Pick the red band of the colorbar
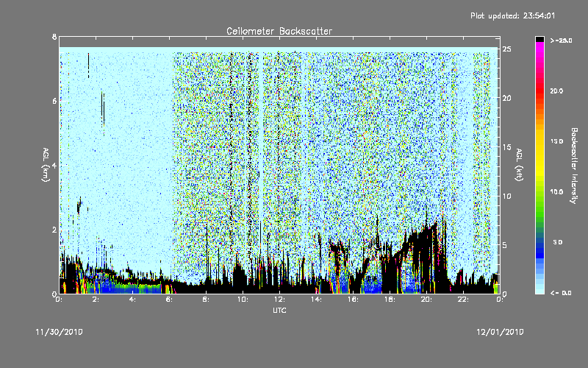Viewport: 588px width, 368px height. (539, 90)
